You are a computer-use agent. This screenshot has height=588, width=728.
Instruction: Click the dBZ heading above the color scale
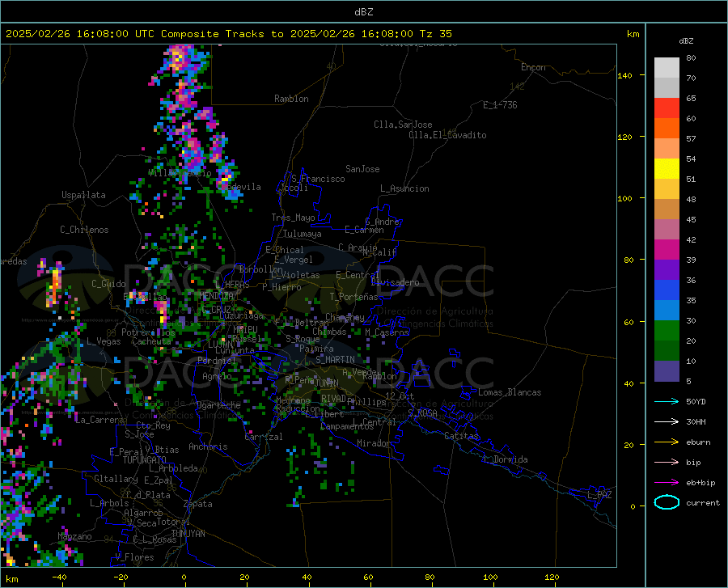pos(686,40)
